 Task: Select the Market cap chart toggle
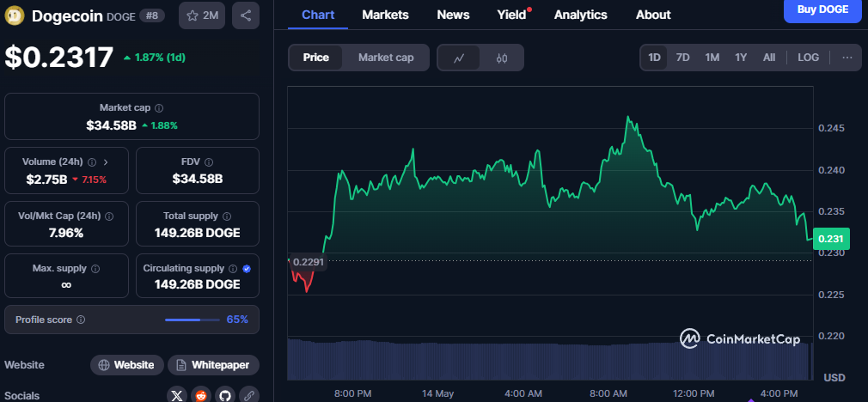(386, 58)
